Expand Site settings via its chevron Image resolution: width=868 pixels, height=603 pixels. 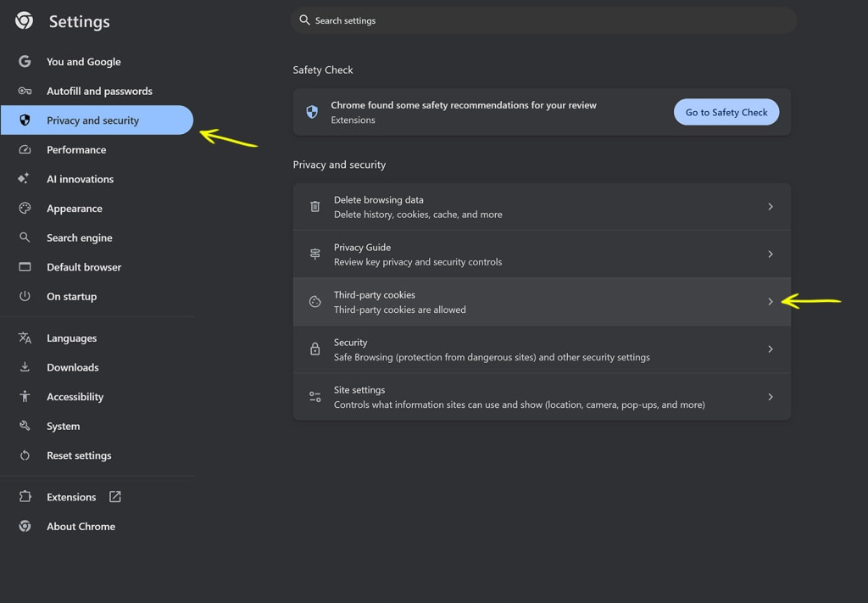[770, 397]
